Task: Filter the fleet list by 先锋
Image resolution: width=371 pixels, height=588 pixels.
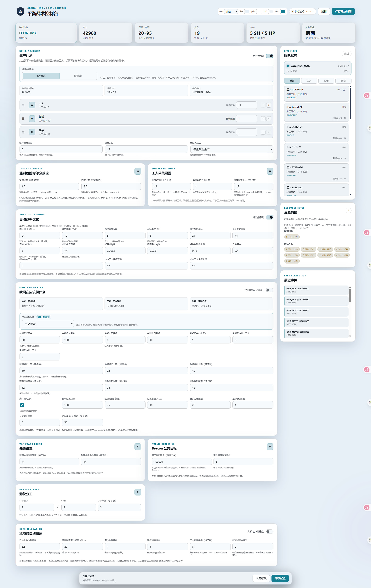Action: (x=326, y=81)
